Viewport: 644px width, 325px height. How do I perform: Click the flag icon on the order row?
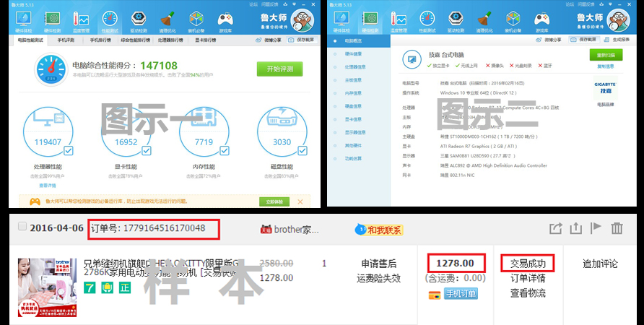(596, 228)
